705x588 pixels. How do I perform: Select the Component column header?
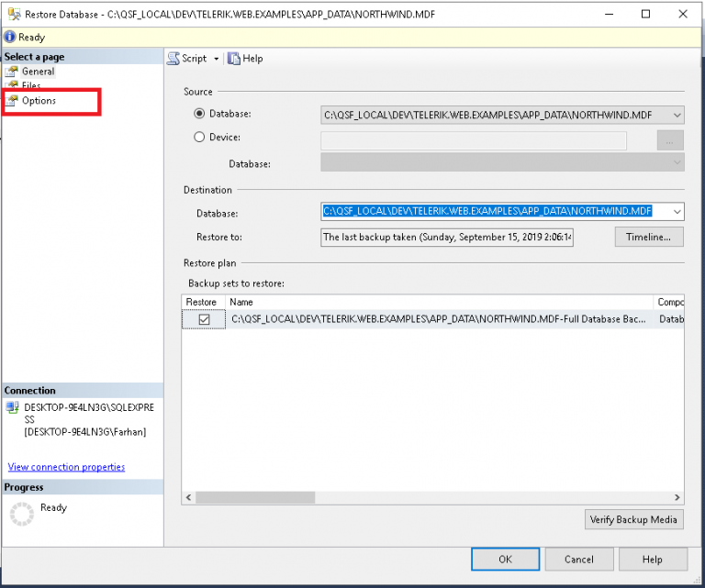tap(669, 303)
